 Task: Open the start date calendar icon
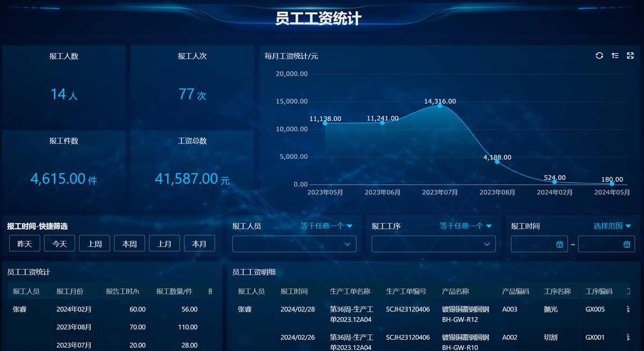point(560,244)
